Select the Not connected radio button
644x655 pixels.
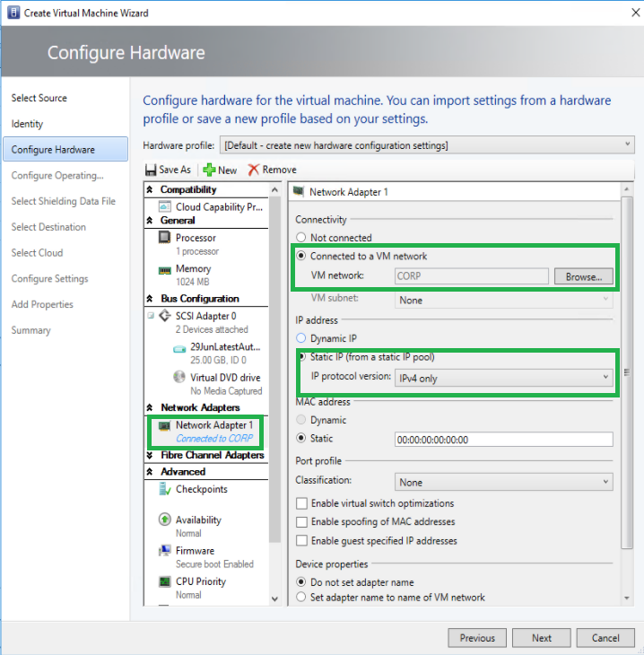click(x=300, y=237)
